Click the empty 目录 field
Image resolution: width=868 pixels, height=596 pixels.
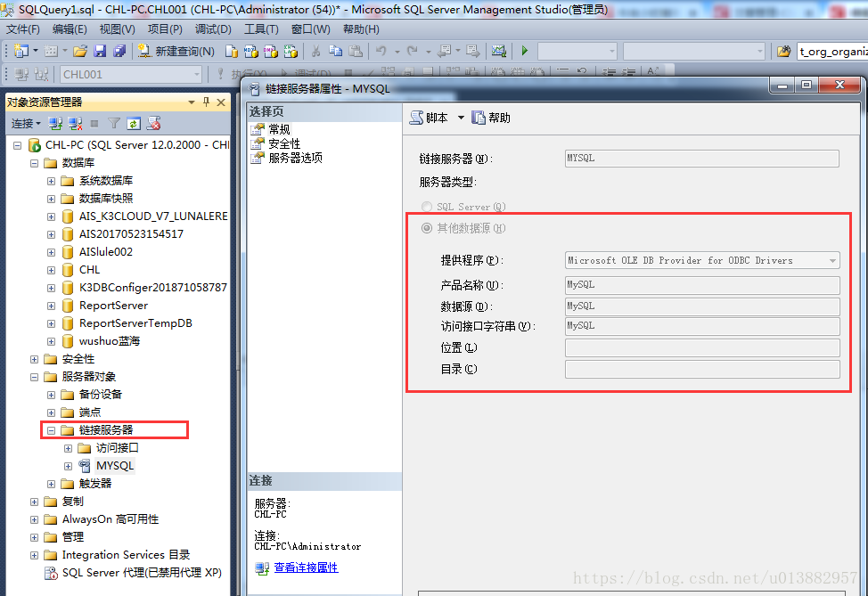[702, 369]
